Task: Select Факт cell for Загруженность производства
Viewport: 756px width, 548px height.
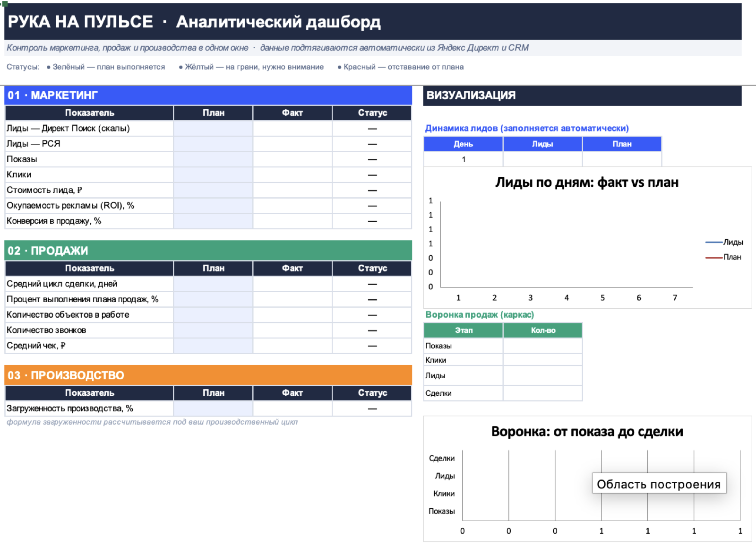Action: (x=292, y=409)
